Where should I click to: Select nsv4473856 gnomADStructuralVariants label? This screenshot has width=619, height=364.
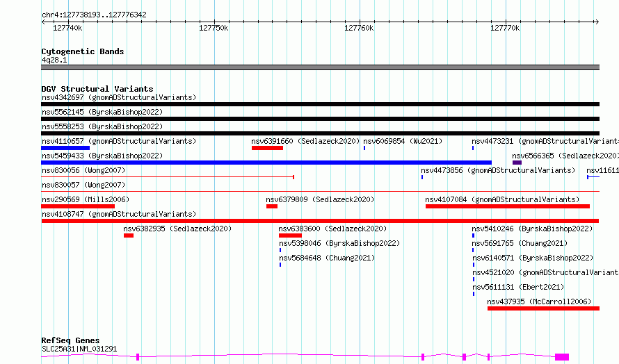click(498, 170)
